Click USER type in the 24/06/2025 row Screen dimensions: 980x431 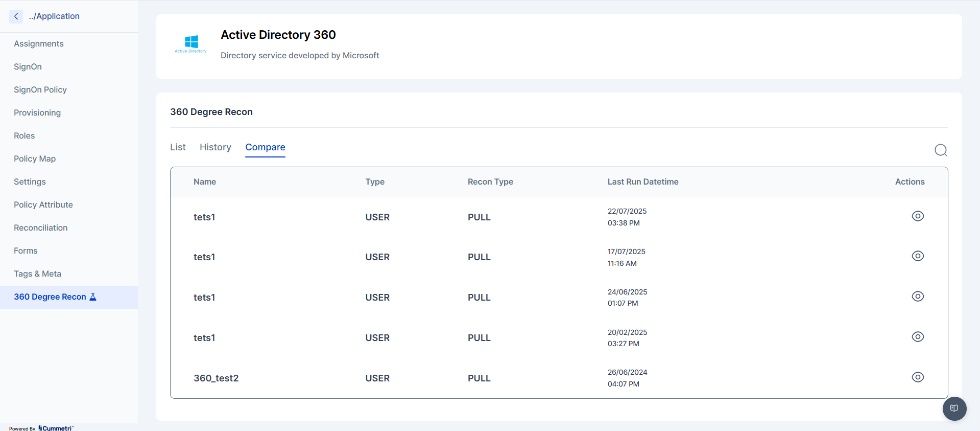click(x=377, y=298)
